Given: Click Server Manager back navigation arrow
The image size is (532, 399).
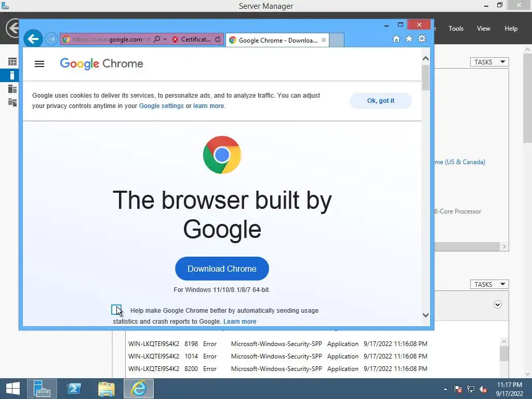Looking at the screenshot, I should pos(12,28).
